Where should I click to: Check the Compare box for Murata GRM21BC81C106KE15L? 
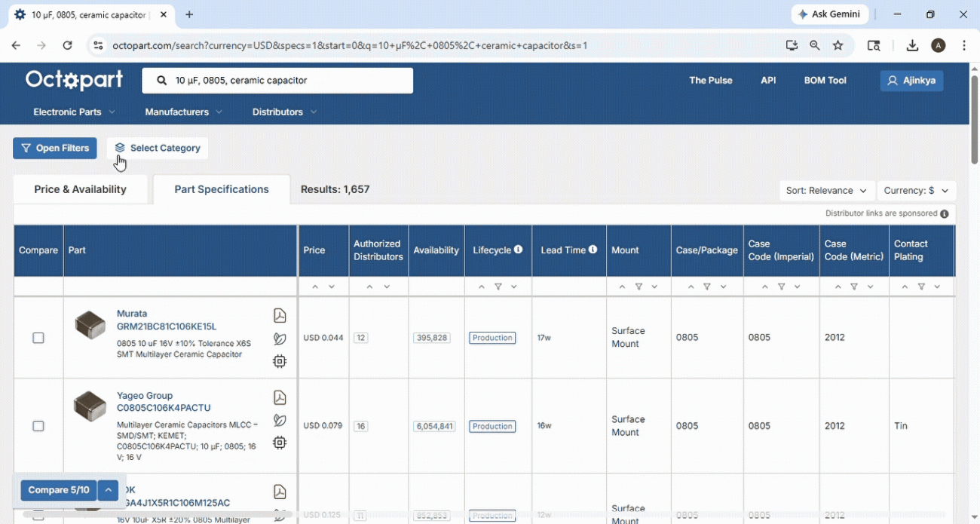[x=38, y=339]
